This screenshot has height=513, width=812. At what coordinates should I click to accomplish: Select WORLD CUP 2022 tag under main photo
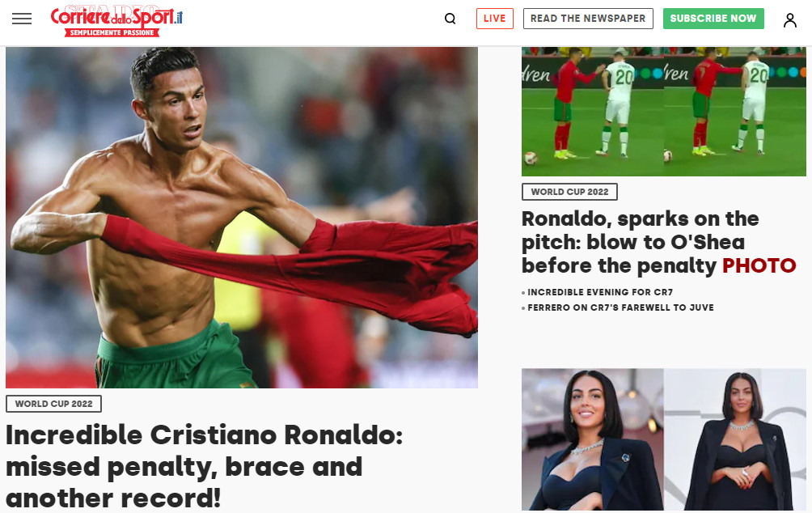(54, 404)
